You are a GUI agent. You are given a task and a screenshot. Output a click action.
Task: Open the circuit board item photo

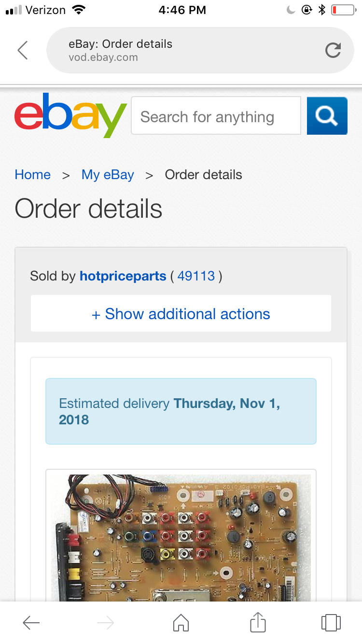pyautogui.click(x=181, y=536)
